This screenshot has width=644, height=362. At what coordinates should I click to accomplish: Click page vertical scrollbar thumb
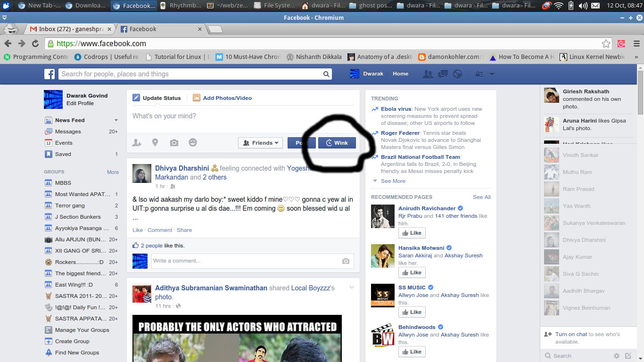(x=640, y=92)
